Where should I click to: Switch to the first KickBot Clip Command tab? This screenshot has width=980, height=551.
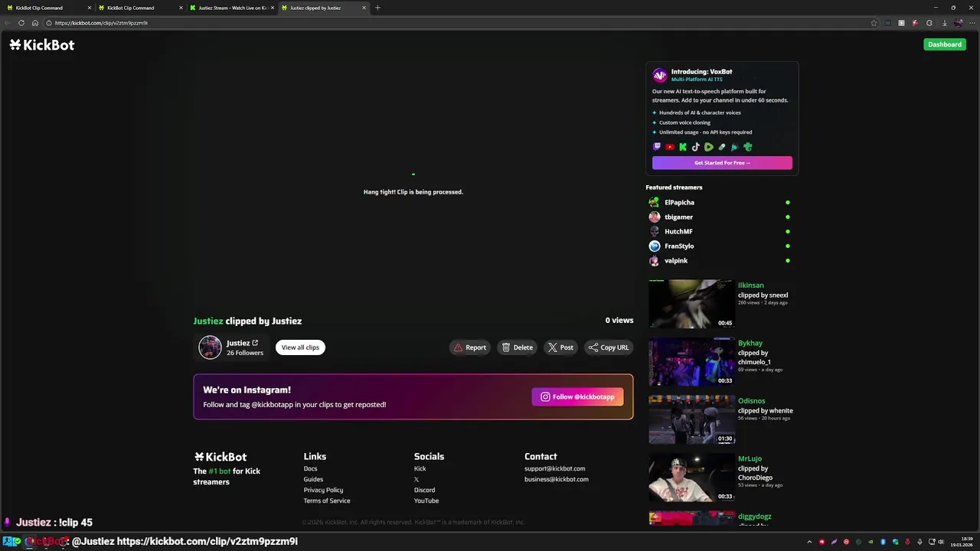coord(48,8)
